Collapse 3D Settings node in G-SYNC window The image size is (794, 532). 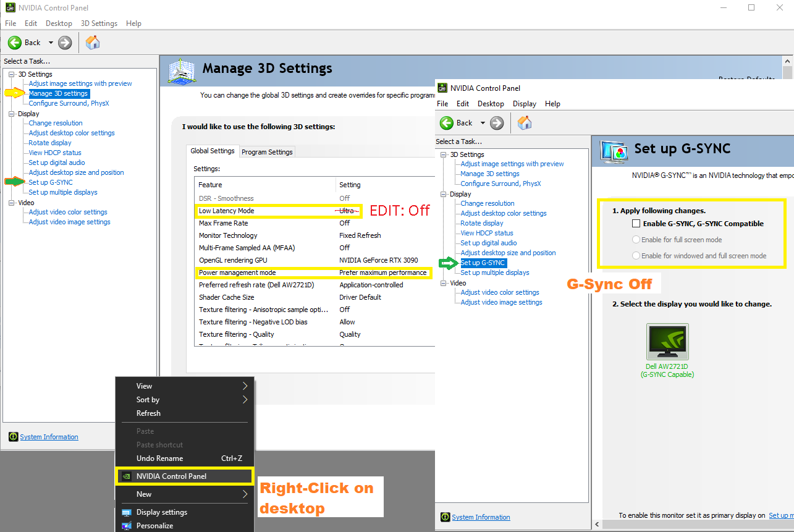point(443,154)
